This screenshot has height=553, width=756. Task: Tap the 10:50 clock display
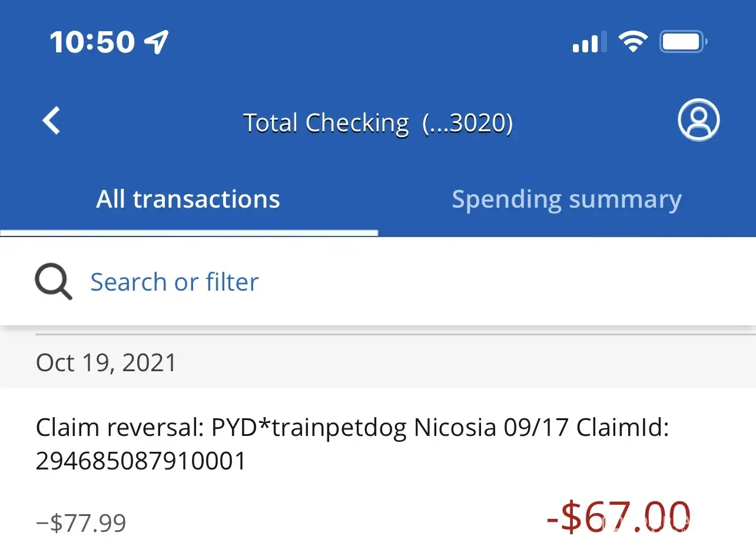(92, 42)
